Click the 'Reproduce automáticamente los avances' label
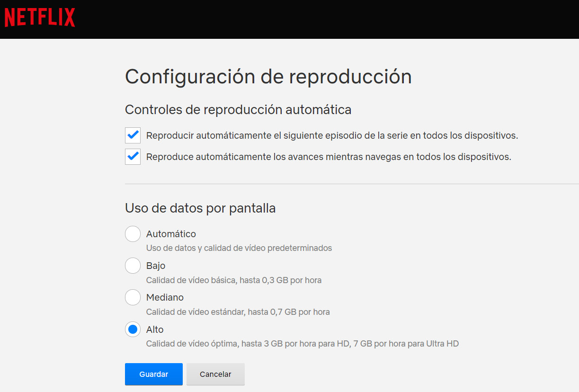The width and height of the screenshot is (579, 392). tap(329, 157)
